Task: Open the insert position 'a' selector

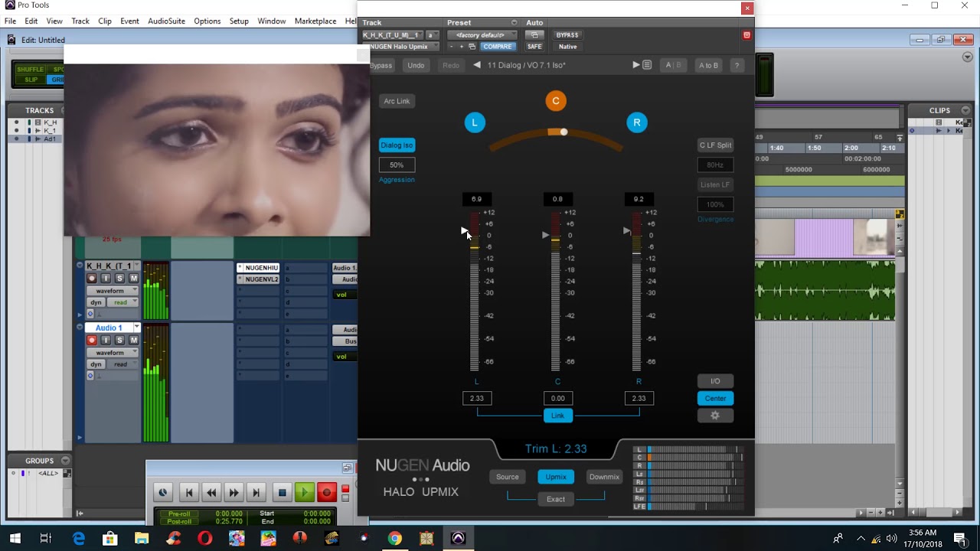Action: [433, 35]
